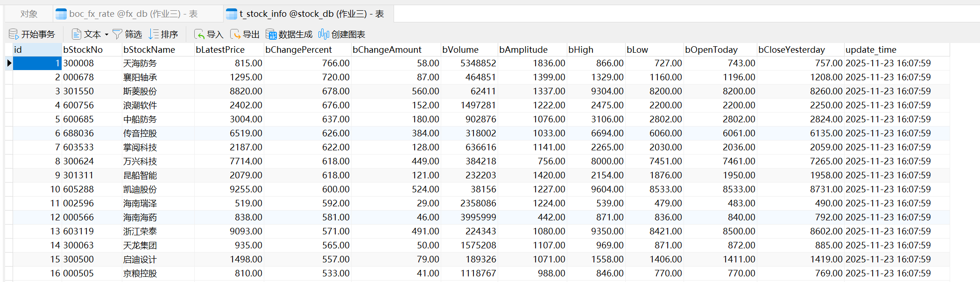Select the stock number cell 301550
Viewport: 980px width, 282px height.
(x=92, y=91)
